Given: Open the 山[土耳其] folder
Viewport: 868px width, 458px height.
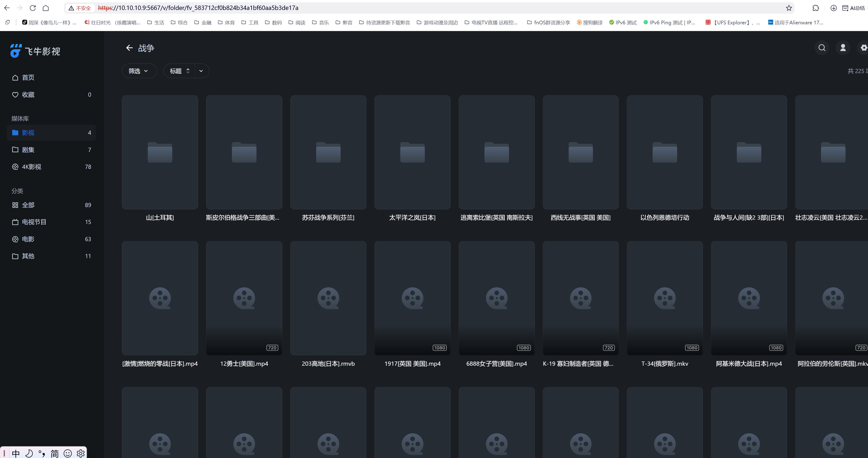Looking at the screenshot, I should pyautogui.click(x=160, y=152).
